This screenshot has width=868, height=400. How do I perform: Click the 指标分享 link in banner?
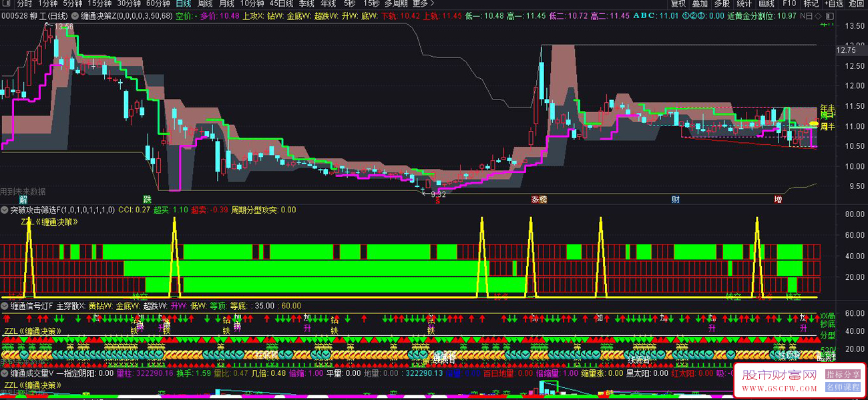(843, 375)
